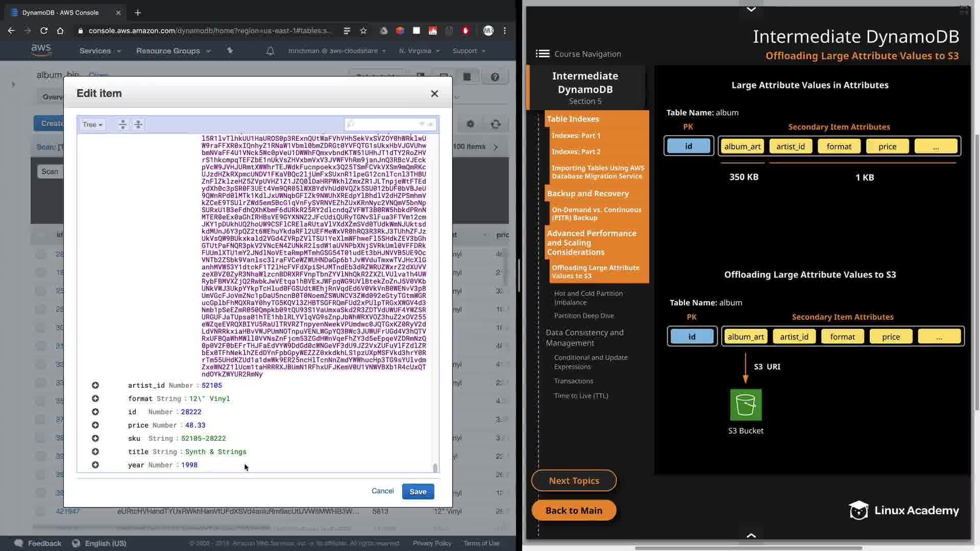980x551 pixels.
Task: Open the Partition Deep Dive lesson
Action: coord(584,316)
